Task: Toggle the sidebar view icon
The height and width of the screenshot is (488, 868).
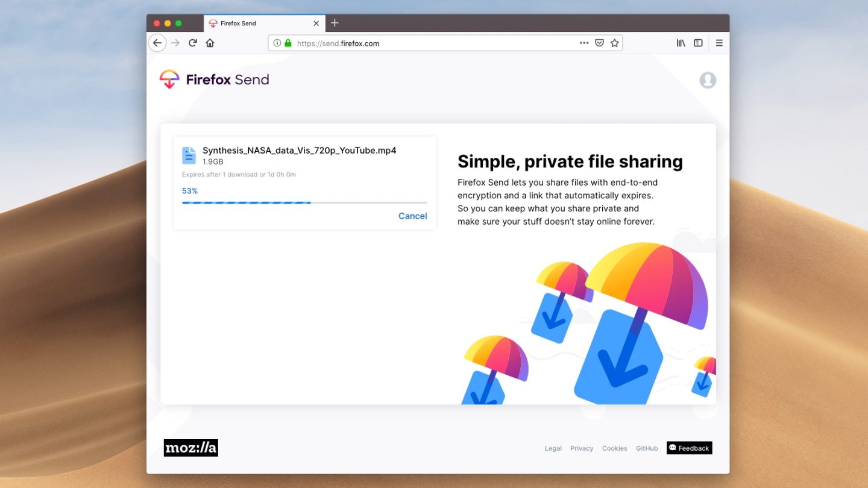Action: 698,43
